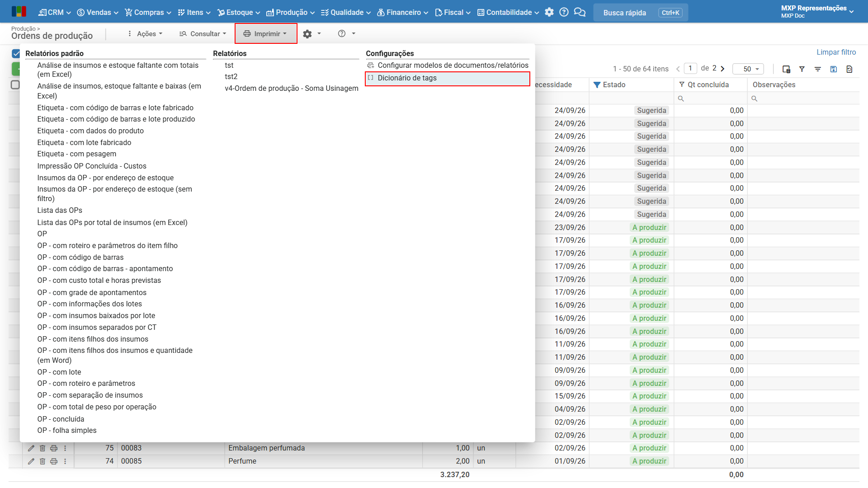Click the save layout disk icon
The width and height of the screenshot is (868, 488).
pyautogui.click(x=834, y=69)
